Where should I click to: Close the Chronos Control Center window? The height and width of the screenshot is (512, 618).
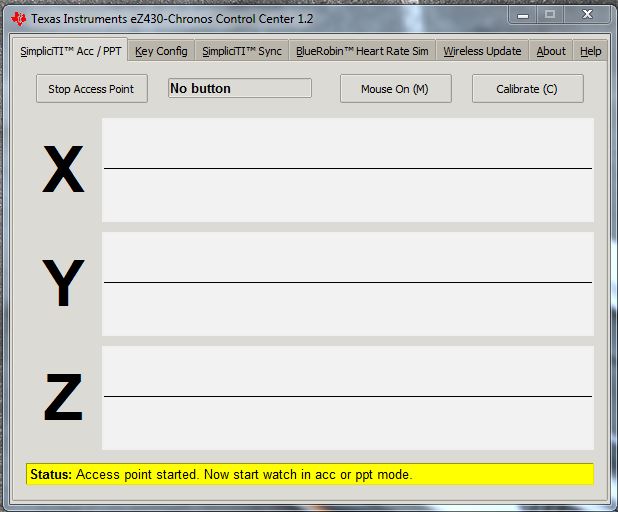(588, 15)
